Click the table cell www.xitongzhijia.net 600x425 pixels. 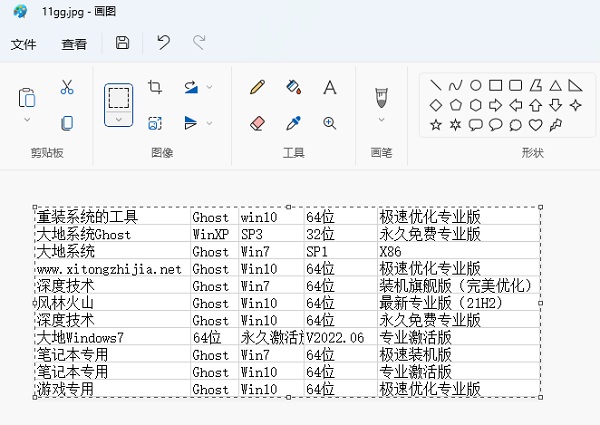coord(109,268)
